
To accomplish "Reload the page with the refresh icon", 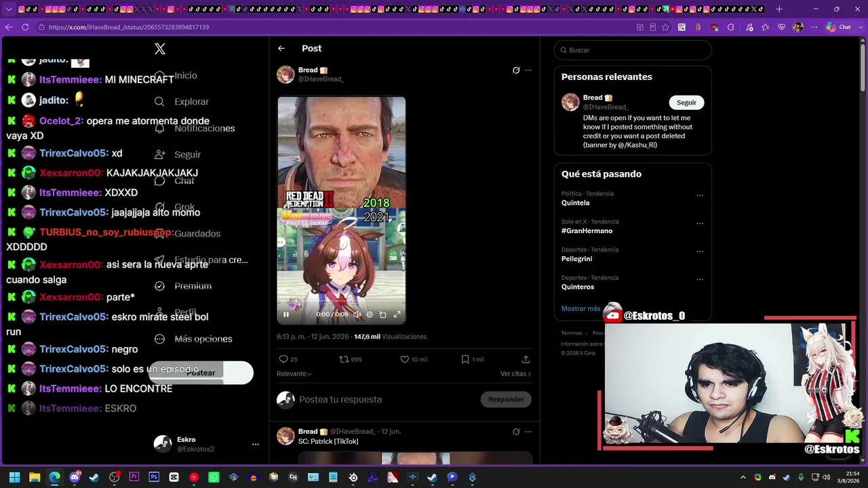I will [x=25, y=27].
